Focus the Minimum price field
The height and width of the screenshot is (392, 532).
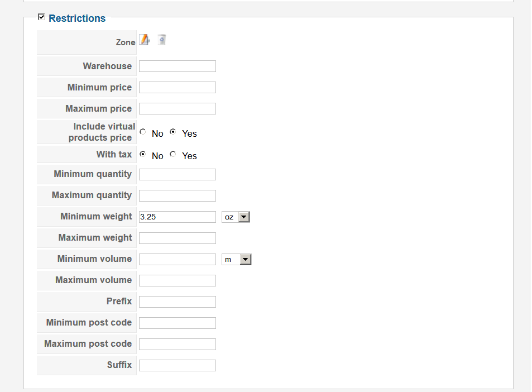[x=177, y=88]
